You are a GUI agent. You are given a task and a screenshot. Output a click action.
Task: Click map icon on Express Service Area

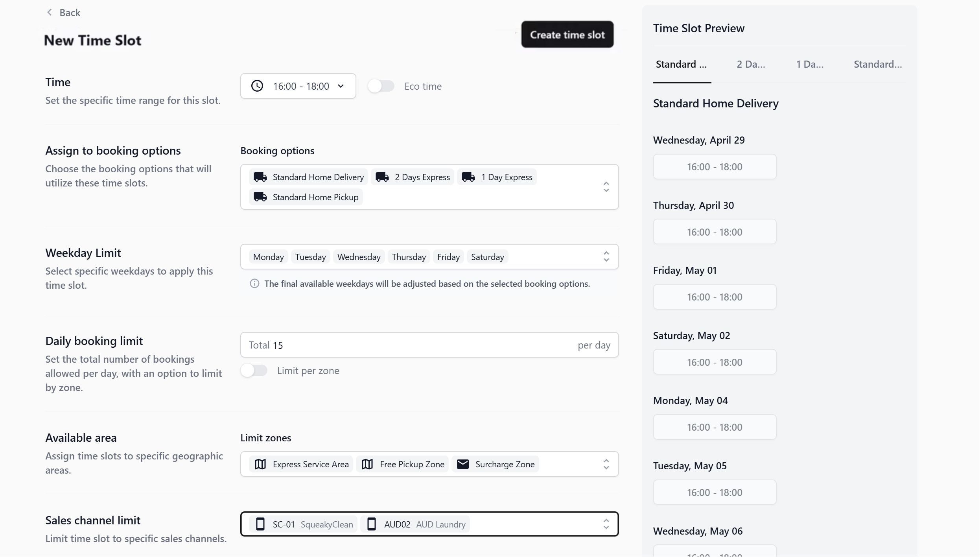[x=260, y=464]
